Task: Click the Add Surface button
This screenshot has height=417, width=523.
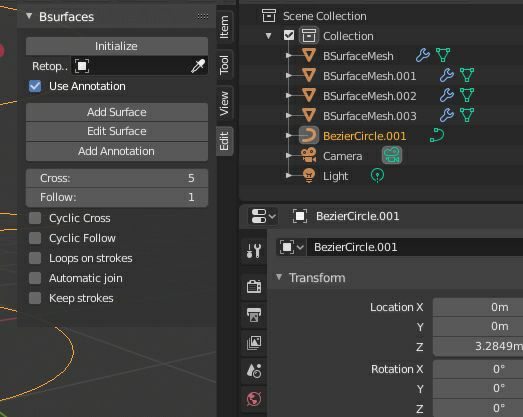Action: (117, 112)
